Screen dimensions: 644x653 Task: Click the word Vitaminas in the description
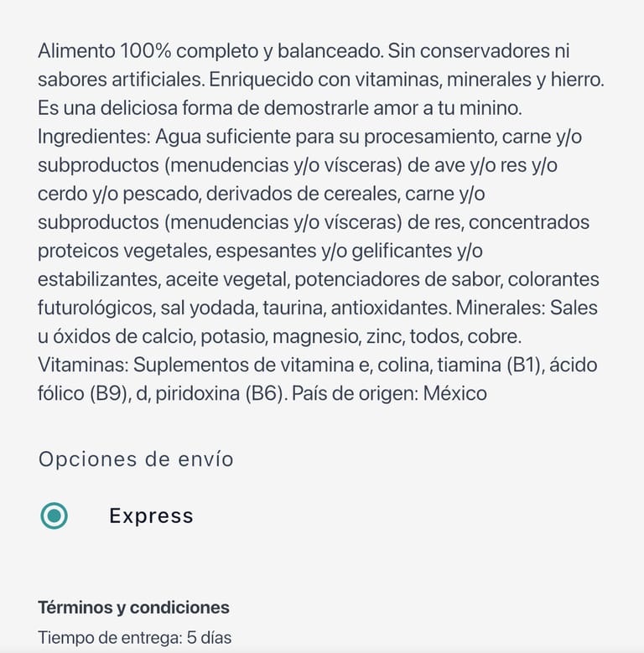(82, 365)
